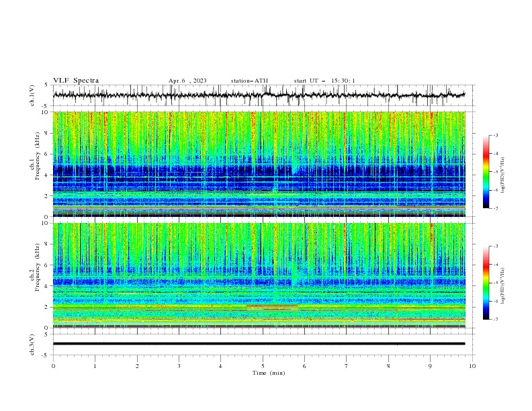This screenshot has width=532, height=411.
Task: Click the ch.2 color bar "log(PSD)(V²/Hz)" label
Action: click(503, 286)
